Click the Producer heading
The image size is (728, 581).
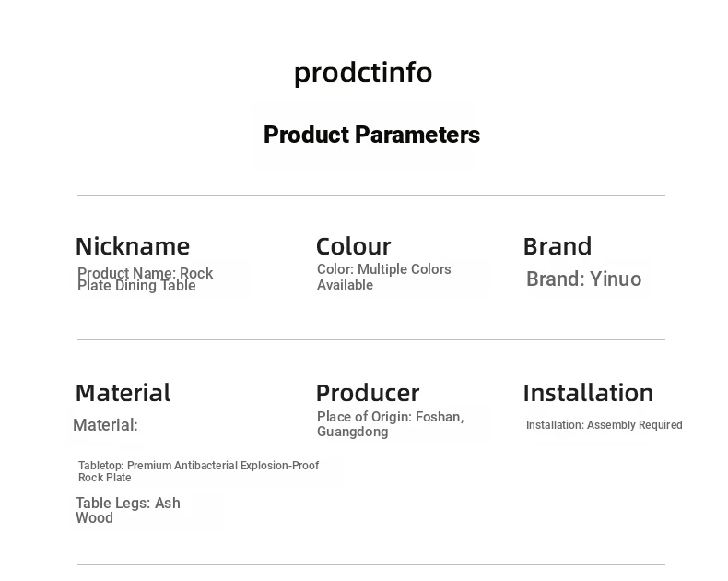point(368,393)
